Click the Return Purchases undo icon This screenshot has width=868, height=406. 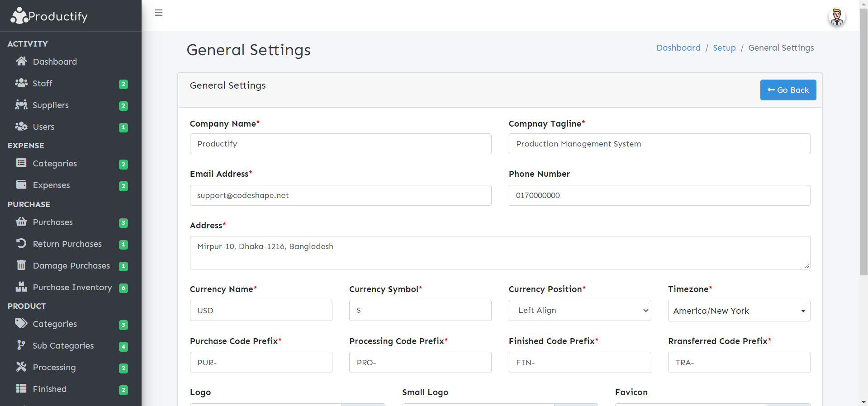[x=21, y=244]
